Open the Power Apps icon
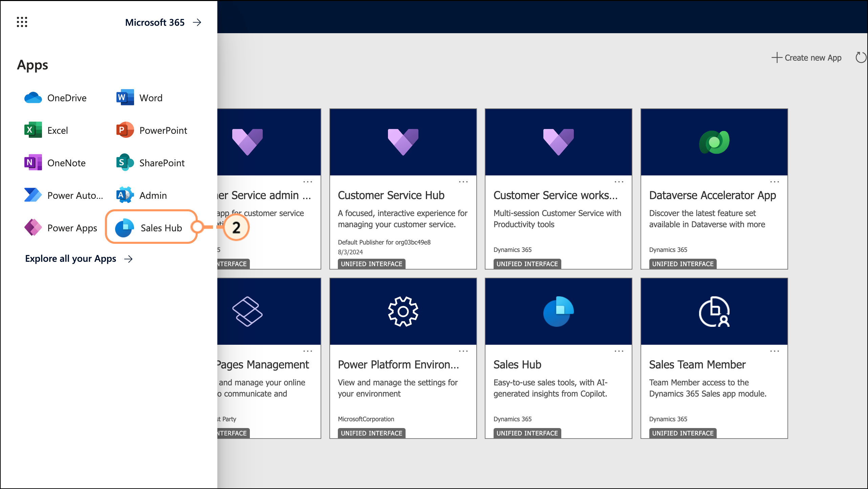Viewport: 868px width, 489px height. 33,228
